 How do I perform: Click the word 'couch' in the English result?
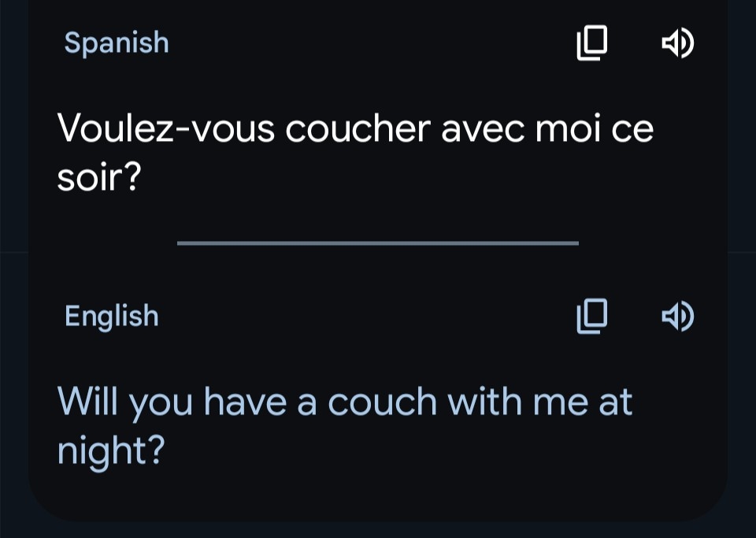(382, 403)
